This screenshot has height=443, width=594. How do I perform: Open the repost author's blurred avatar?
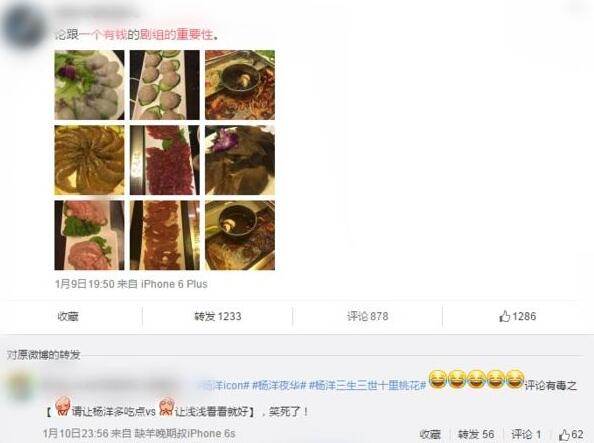[21, 386]
